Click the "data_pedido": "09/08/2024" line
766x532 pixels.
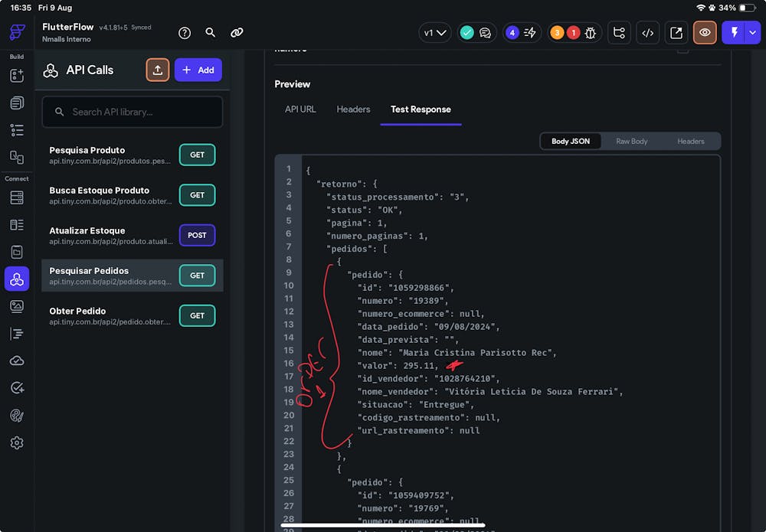[x=428, y=327]
